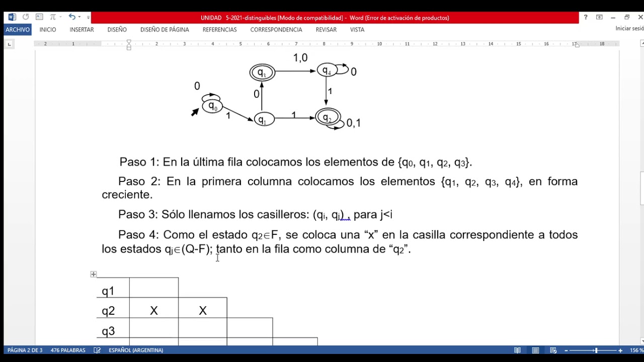Image resolution: width=644 pixels, height=362 pixels.
Task: Switch to the INICIO ribbon tab
Action: point(48,30)
